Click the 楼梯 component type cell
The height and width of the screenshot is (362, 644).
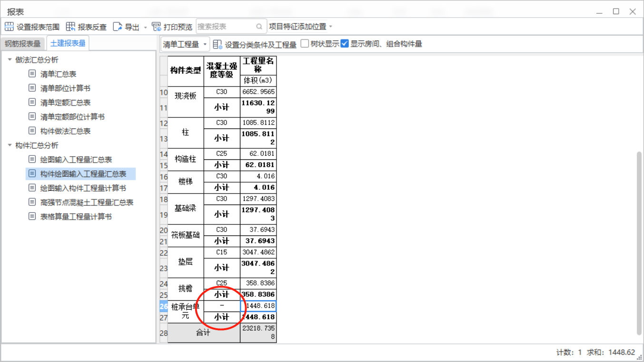click(x=186, y=182)
